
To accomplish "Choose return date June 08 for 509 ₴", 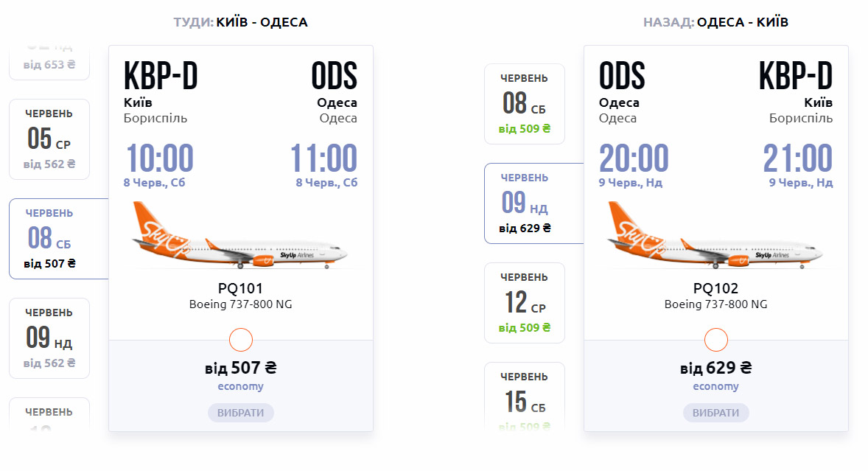I will [524, 104].
